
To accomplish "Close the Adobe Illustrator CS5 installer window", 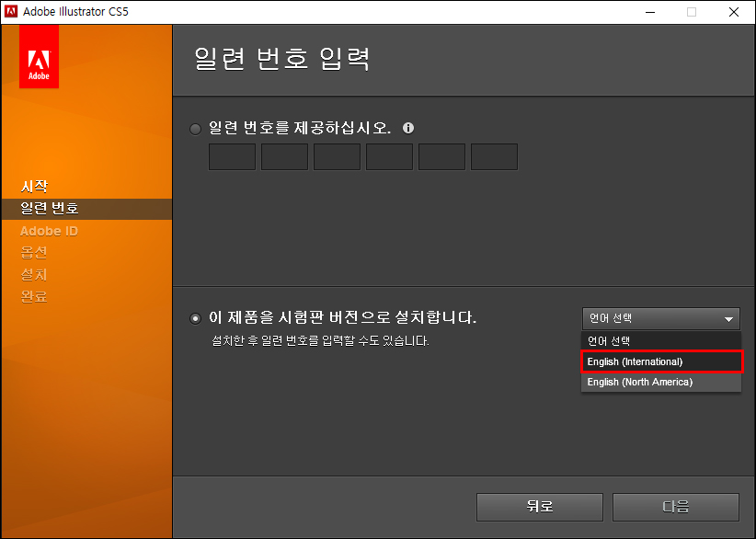I will point(734,12).
